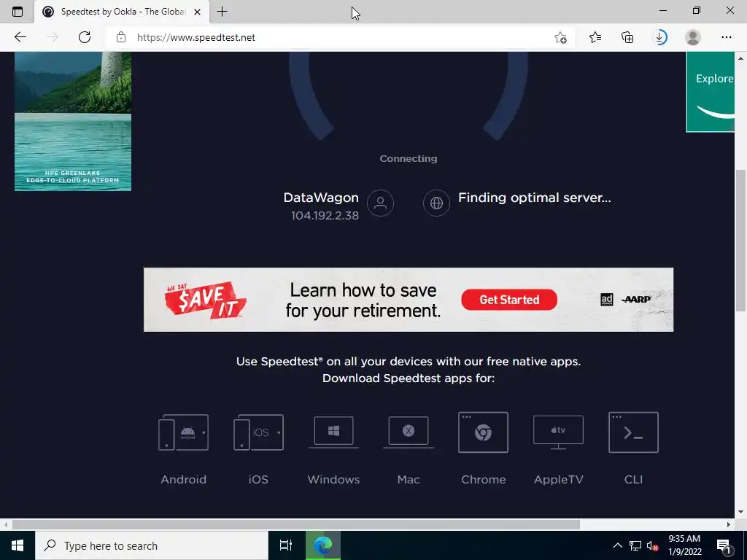
Task: View site information lock icon
Action: point(121,37)
